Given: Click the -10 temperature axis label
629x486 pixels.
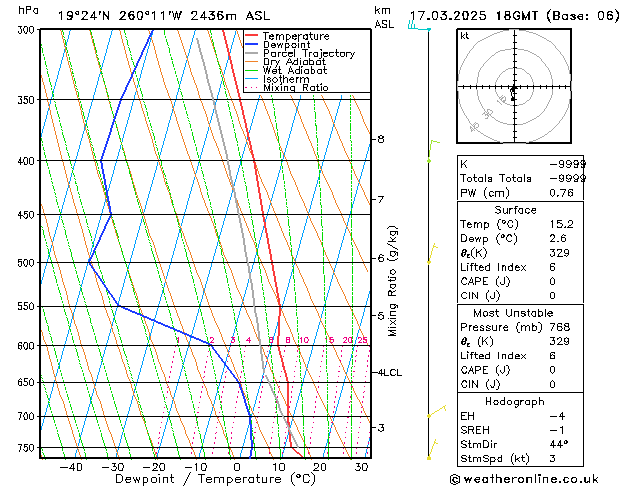Looking at the screenshot, I should 195,467.
